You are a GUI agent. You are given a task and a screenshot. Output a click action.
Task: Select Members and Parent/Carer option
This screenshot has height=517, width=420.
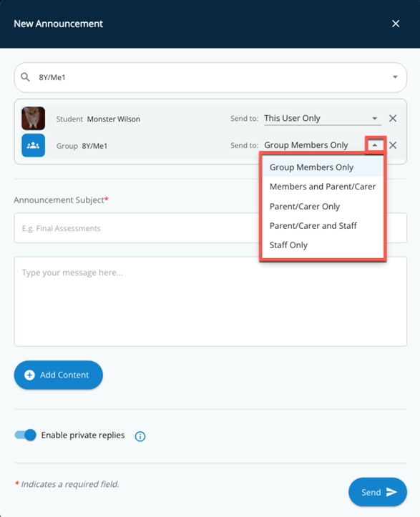(323, 187)
